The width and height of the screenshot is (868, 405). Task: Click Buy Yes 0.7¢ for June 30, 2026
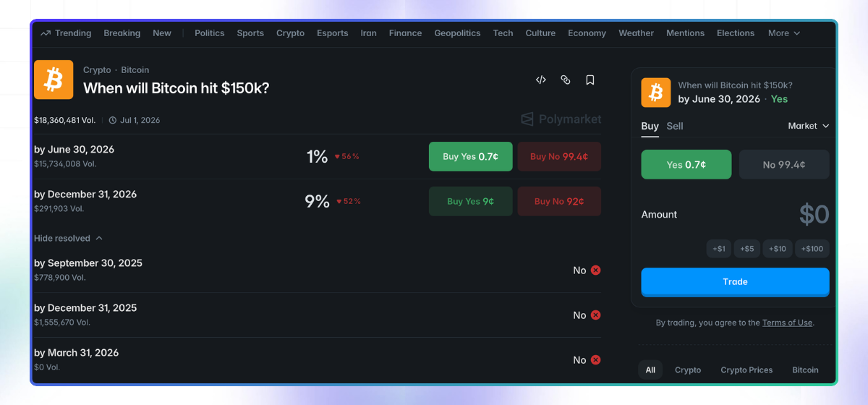(471, 156)
